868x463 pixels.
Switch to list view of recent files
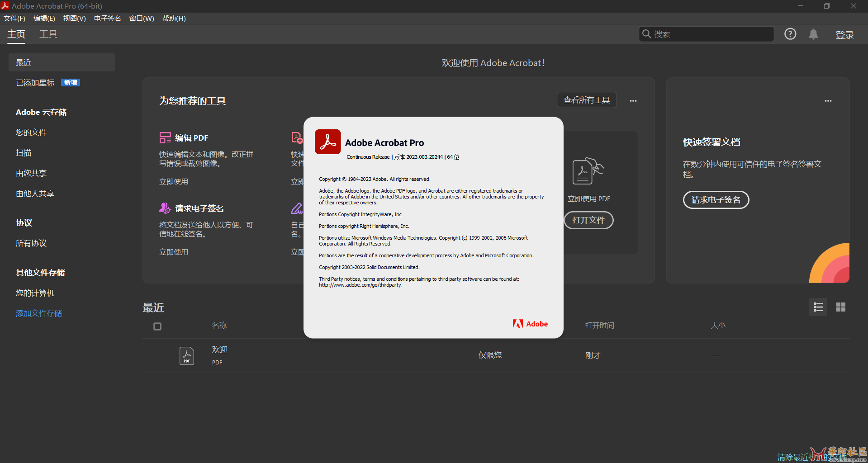(818, 307)
